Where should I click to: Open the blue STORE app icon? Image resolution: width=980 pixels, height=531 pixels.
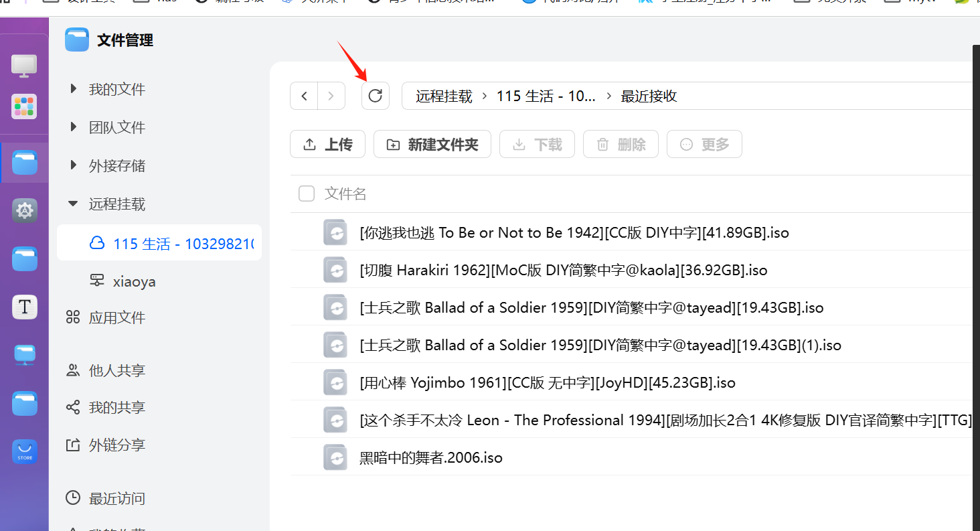coord(25,452)
